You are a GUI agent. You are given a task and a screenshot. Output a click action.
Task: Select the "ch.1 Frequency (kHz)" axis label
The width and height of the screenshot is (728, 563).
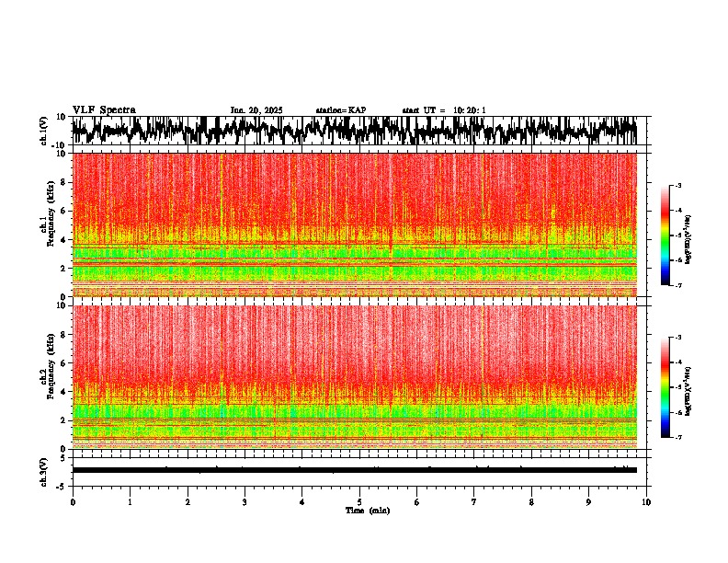[47, 214]
